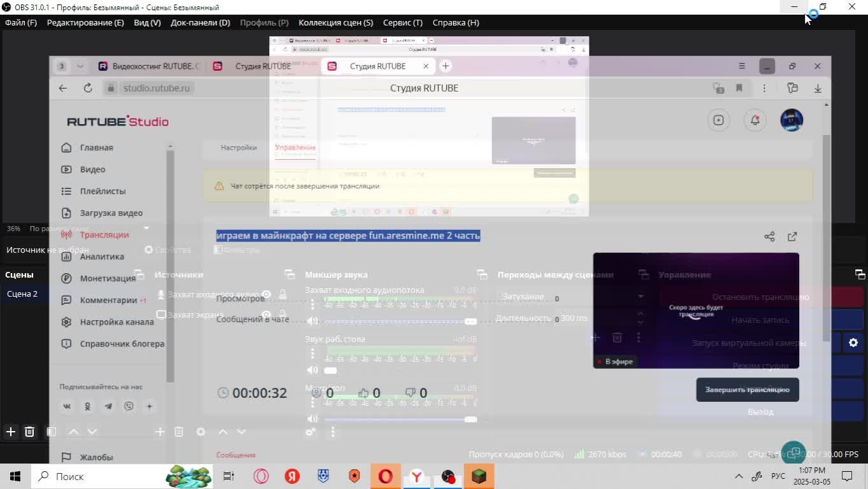Click Звук раб. стола volume slider handle

[x=331, y=370]
